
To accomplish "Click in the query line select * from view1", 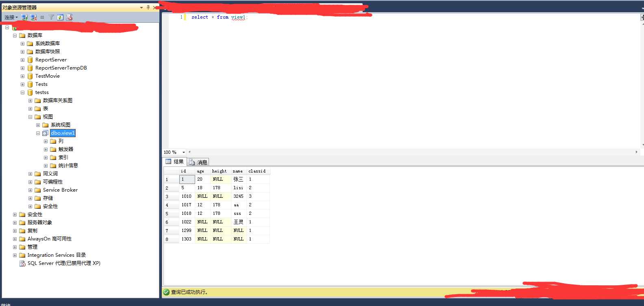I will pyautogui.click(x=219, y=17).
